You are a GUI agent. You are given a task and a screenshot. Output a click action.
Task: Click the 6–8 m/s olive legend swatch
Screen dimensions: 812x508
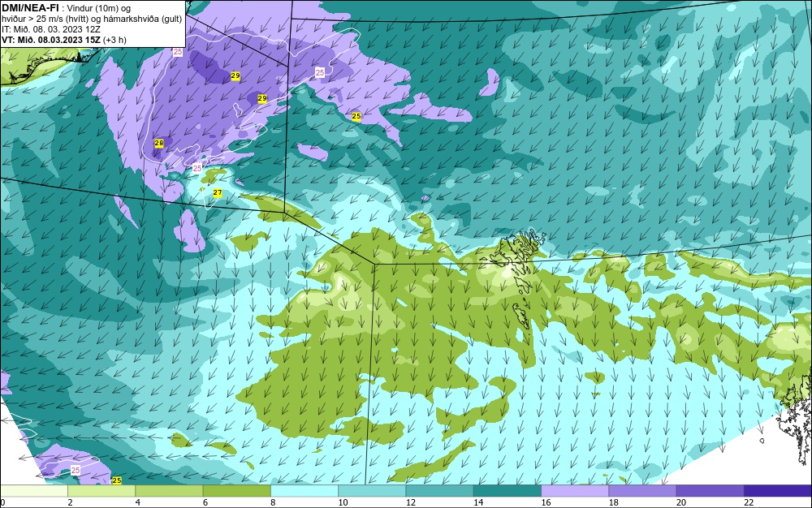click(x=236, y=491)
